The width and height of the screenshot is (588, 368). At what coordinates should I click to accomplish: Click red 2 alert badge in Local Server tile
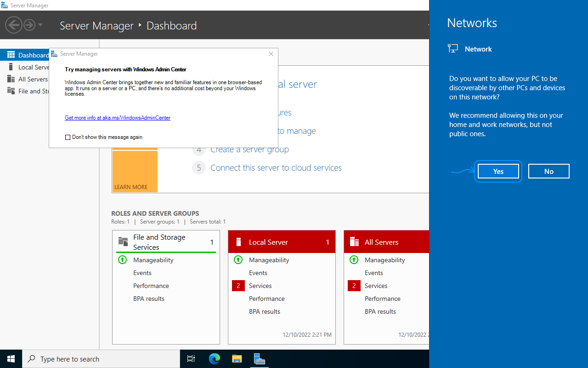238,286
